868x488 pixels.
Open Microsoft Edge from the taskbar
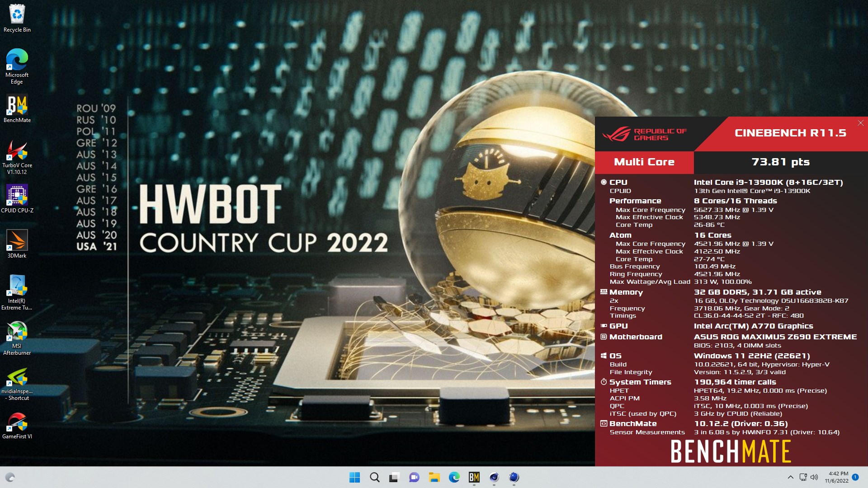454,477
